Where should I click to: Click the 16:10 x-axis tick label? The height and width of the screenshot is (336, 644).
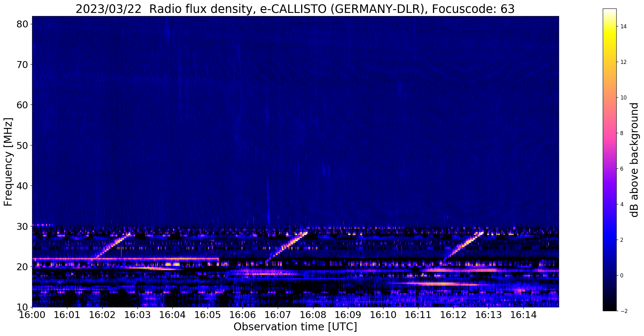point(383,315)
